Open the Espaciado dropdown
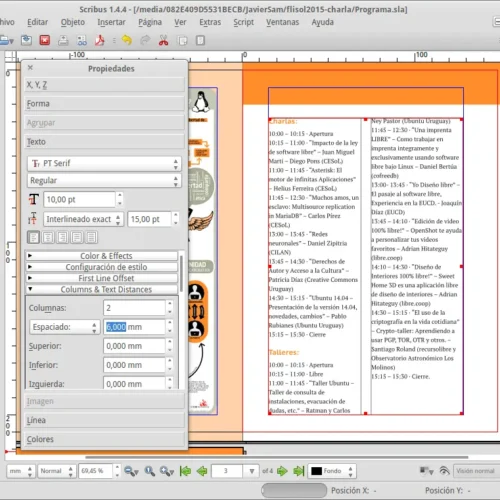 click(x=65, y=327)
